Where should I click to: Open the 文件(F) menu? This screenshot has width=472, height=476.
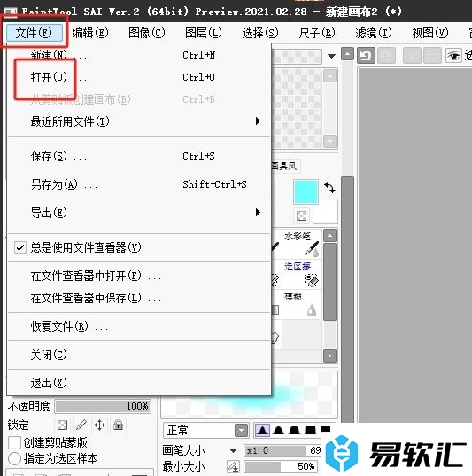[34, 33]
